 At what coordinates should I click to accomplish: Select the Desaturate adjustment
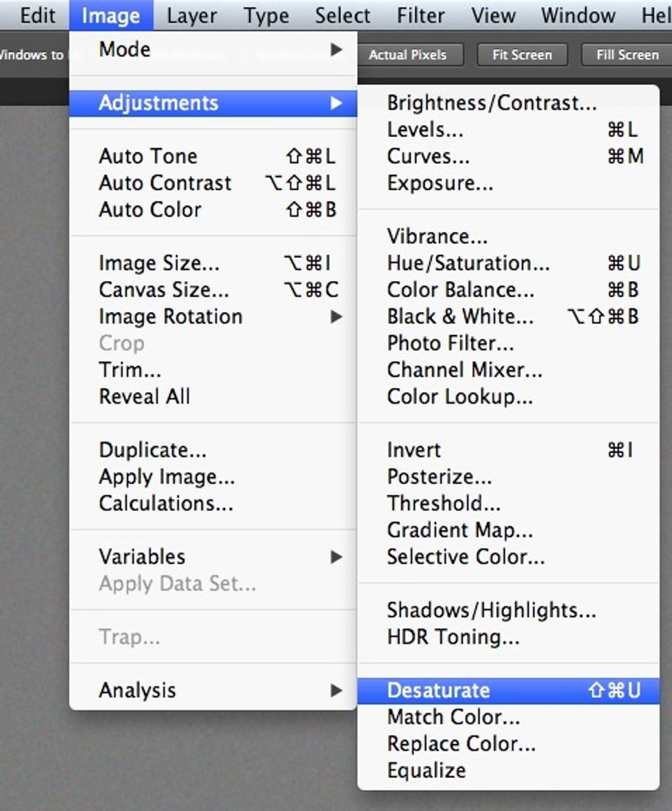point(431,690)
